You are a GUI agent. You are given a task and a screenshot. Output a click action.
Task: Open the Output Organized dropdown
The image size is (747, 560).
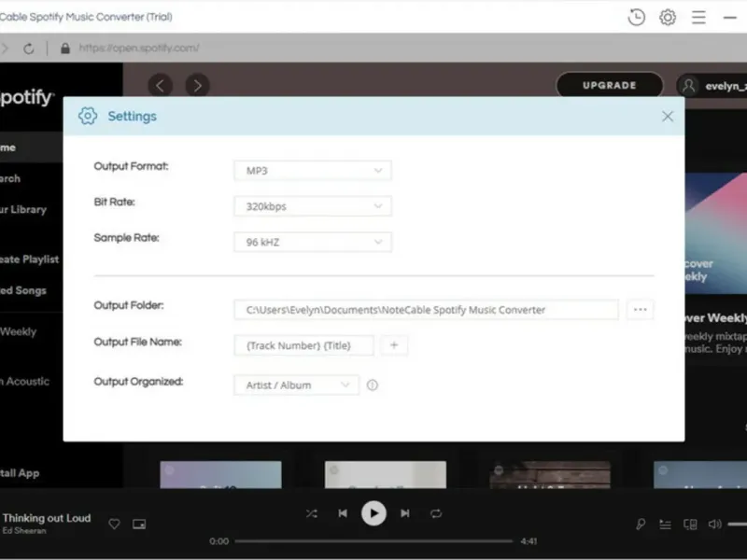click(296, 385)
